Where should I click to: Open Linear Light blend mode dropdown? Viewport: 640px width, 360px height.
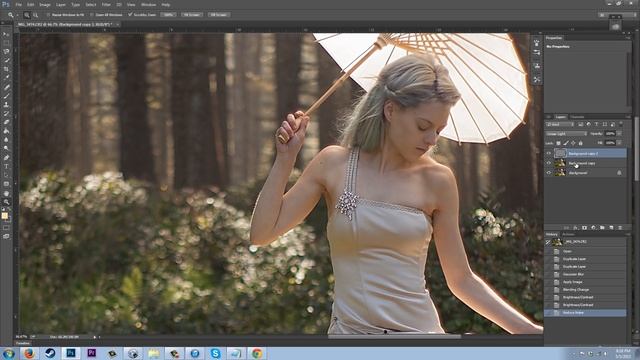pos(567,133)
